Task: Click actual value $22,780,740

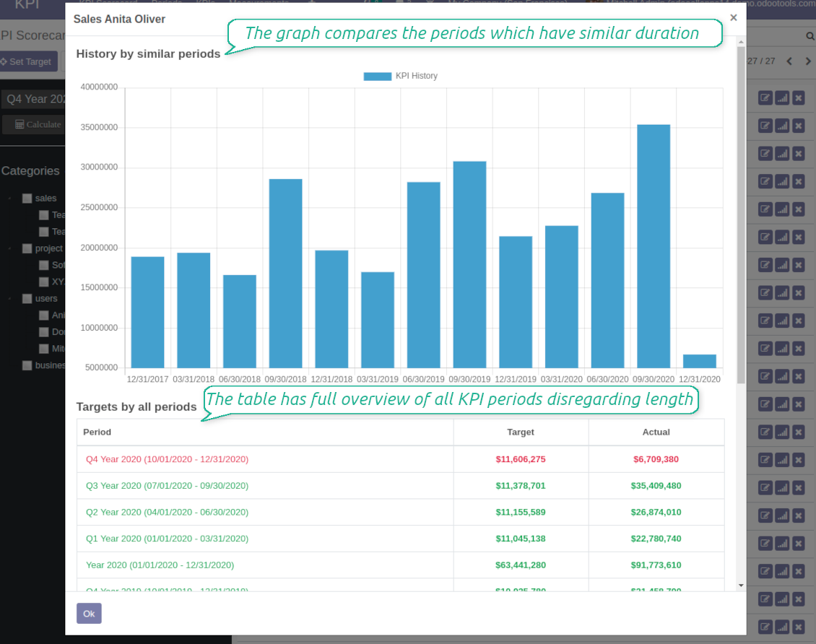Action: [656, 539]
